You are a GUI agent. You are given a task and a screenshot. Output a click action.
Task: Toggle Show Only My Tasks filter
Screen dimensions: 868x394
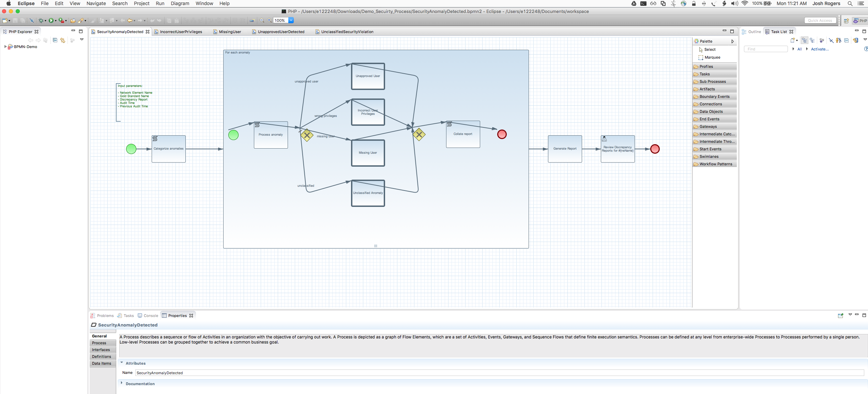click(x=839, y=40)
